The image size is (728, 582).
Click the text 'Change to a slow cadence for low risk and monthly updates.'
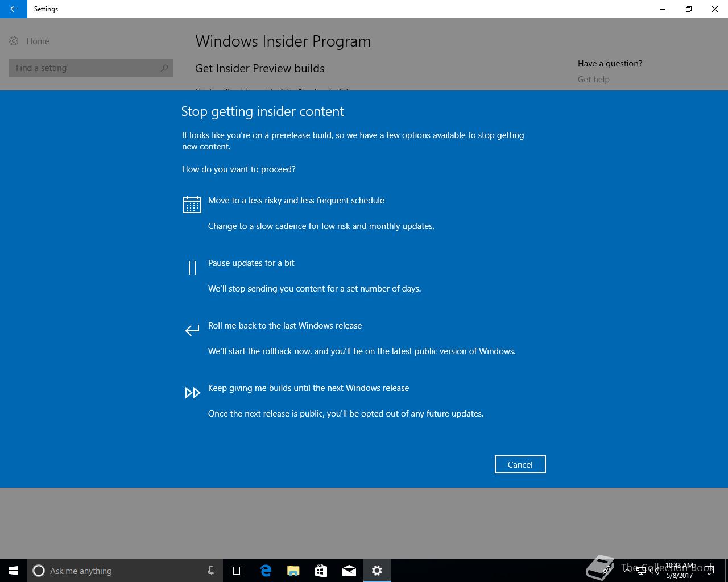(x=321, y=226)
